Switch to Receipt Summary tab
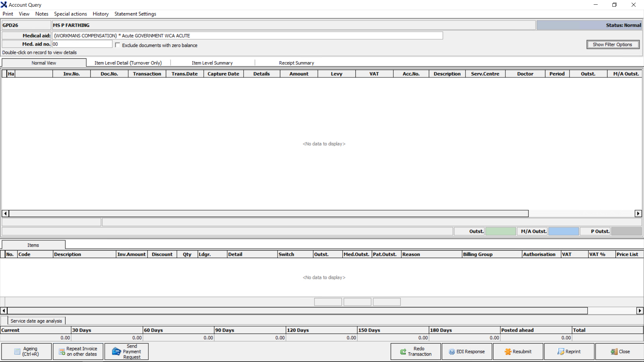644x362 pixels. (x=297, y=63)
